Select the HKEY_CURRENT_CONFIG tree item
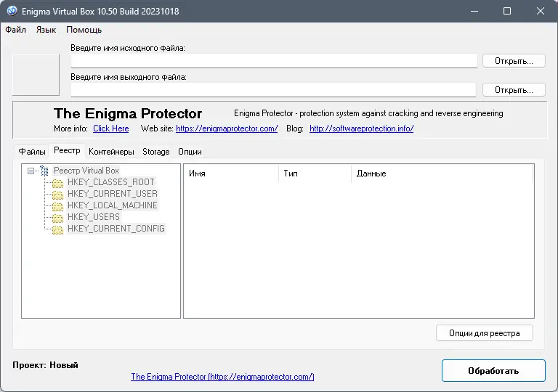558x392 pixels. [116, 229]
